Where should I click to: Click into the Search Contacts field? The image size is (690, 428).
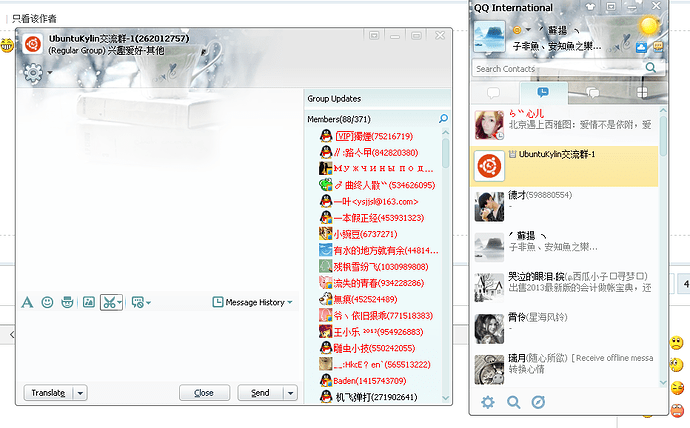[x=558, y=68]
